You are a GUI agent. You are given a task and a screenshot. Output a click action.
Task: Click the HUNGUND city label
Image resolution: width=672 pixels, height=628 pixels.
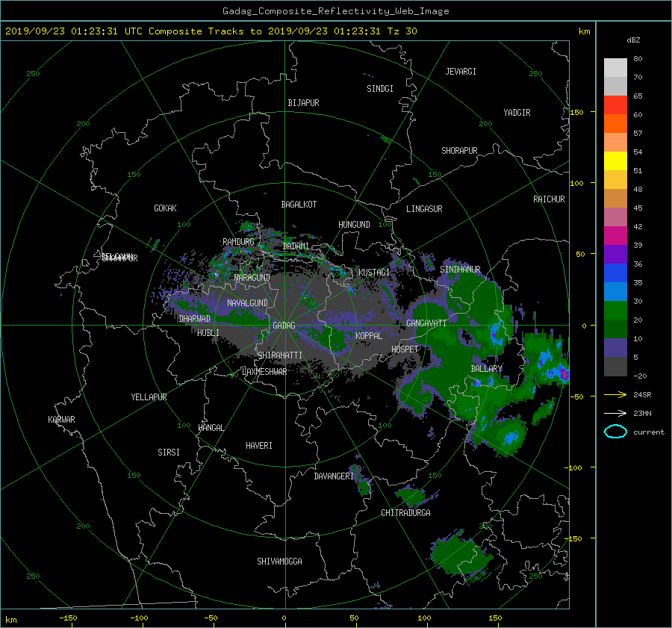pos(354,224)
